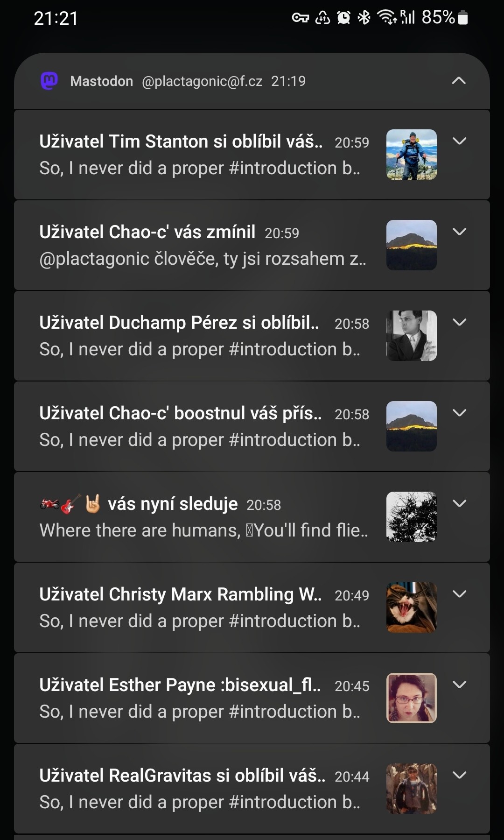Collapse the Mastodon notification group
Viewport: 504px width, 840px height.
click(x=459, y=81)
